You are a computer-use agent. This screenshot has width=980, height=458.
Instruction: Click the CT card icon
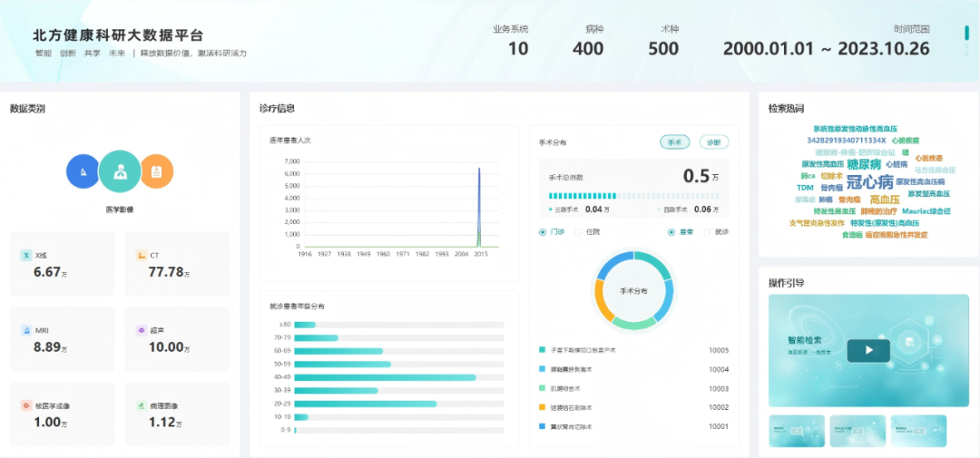coord(141,256)
